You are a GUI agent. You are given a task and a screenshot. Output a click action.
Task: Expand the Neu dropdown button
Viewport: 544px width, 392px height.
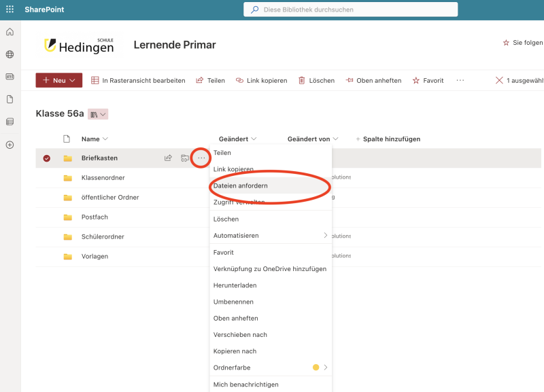[x=59, y=80]
